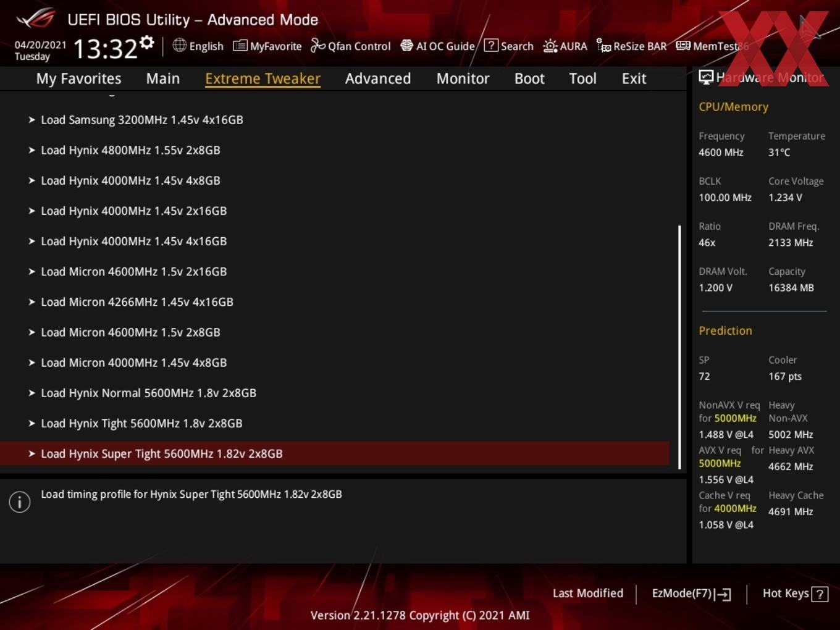Expand Load Micron 4600MHz 1.5v 2x8GB
The image size is (840, 630).
[334, 332]
